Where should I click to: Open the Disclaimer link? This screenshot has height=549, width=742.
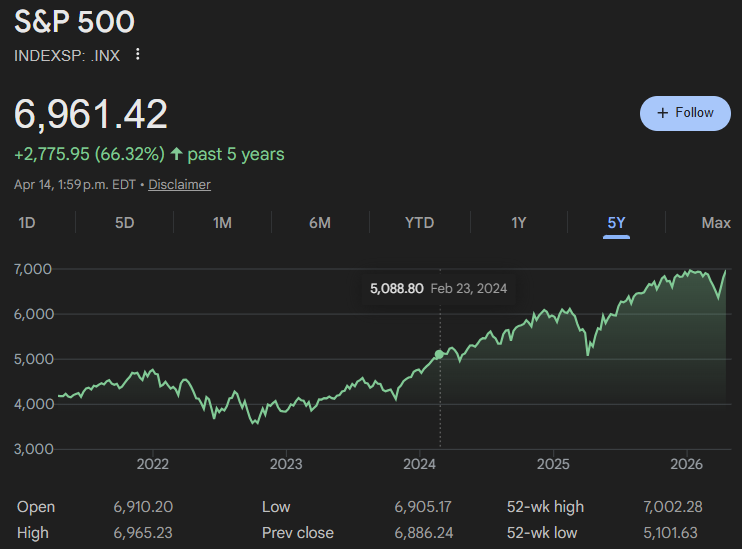pyautogui.click(x=180, y=184)
